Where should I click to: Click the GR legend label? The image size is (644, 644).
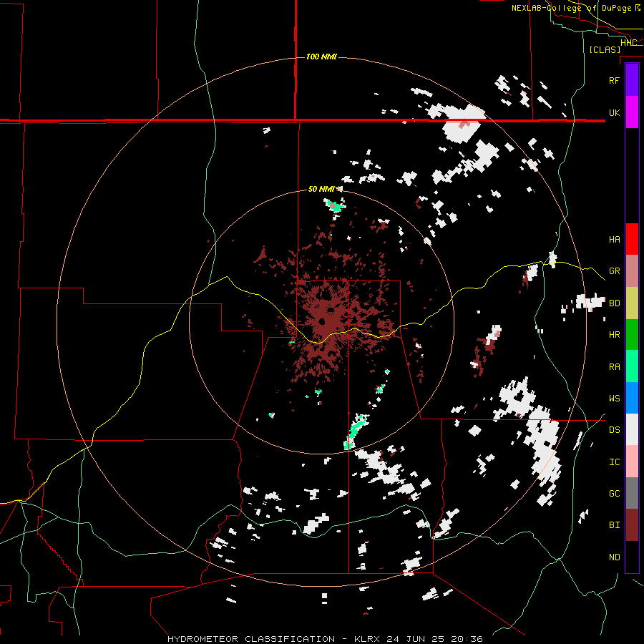tap(614, 271)
